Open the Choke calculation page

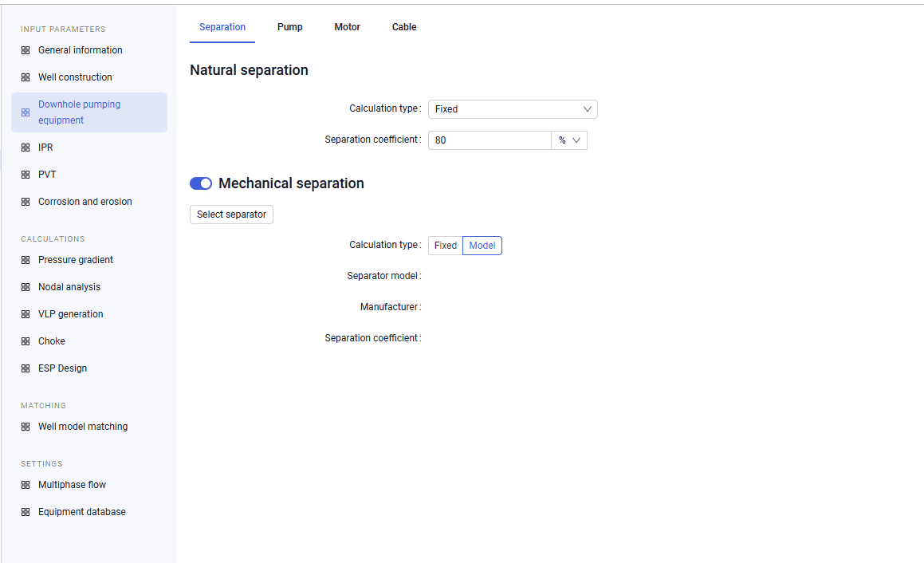[89, 342]
